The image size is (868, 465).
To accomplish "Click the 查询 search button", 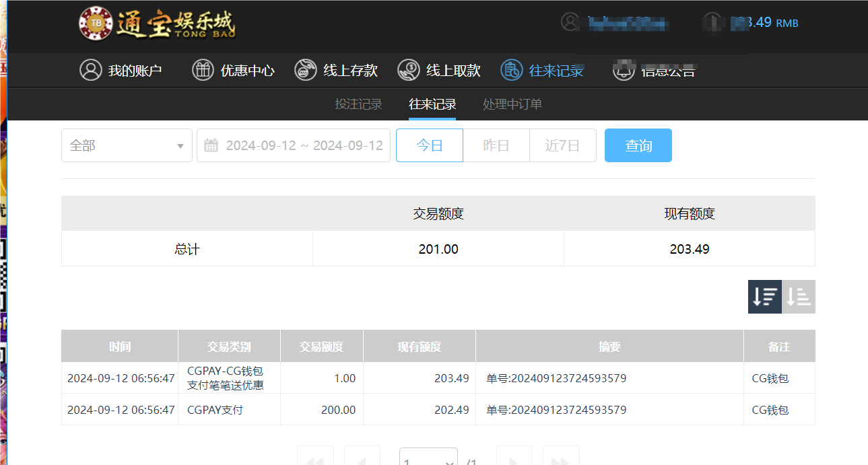I will pyautogui.click(x=638, y=145).
